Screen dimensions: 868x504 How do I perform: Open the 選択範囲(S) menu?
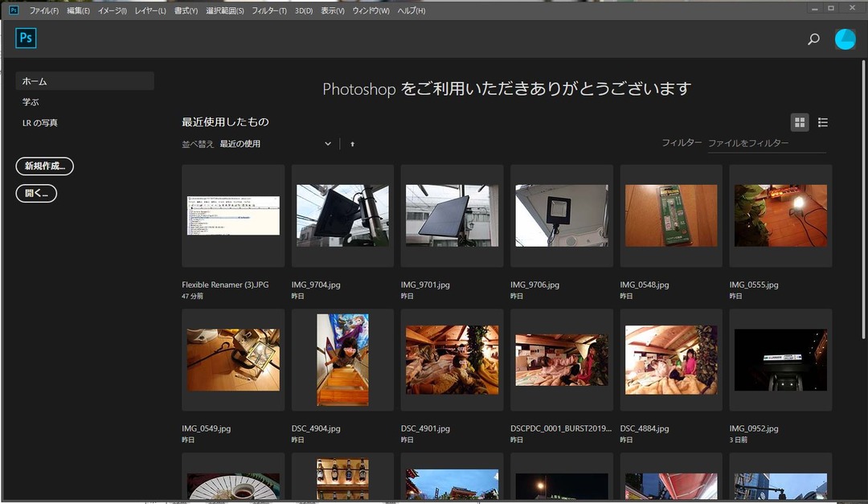225,10
